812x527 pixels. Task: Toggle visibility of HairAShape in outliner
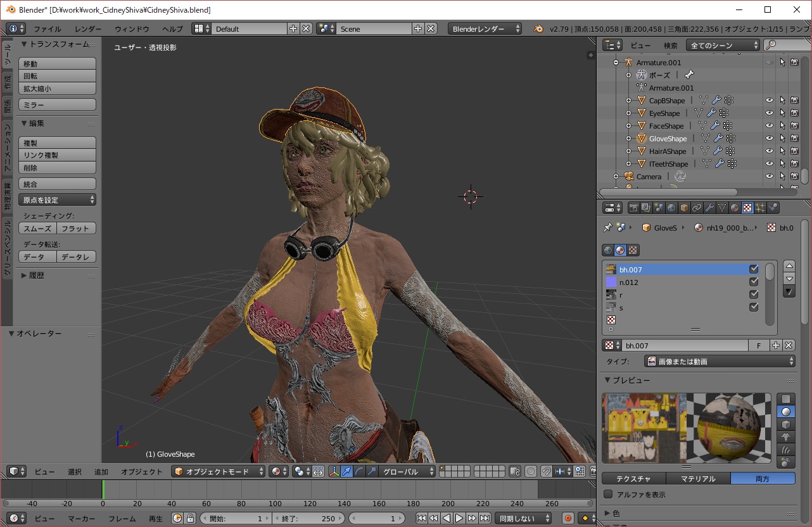point(770,151)
